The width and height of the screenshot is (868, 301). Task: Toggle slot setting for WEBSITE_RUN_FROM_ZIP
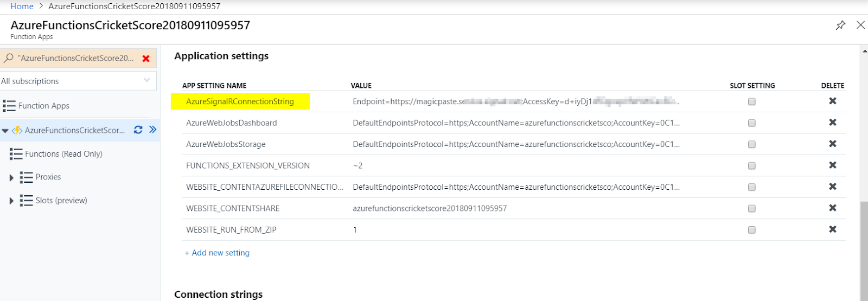pos(752,230)
